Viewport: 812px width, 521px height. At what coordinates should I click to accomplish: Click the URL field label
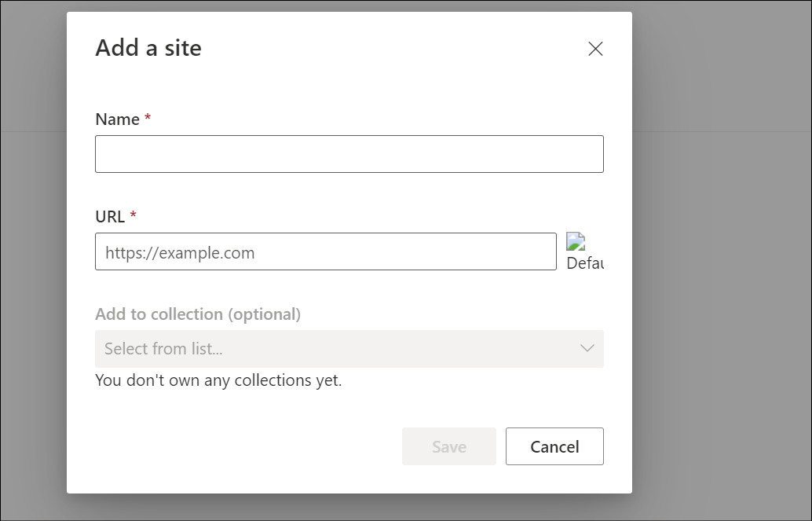110,217
